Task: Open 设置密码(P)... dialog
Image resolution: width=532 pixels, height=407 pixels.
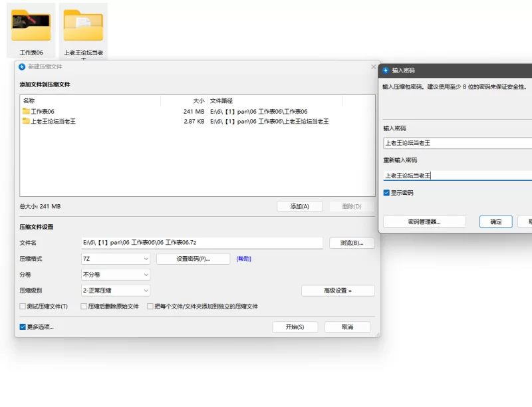Action: pos(193,259)
